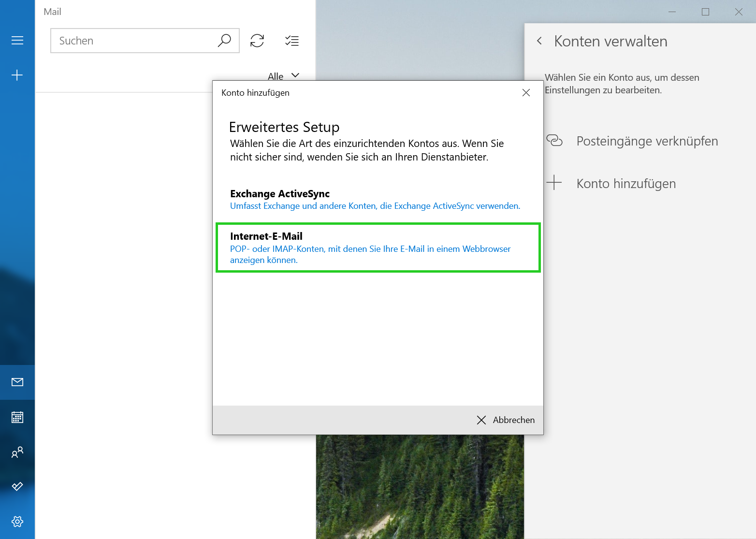This screenshot has width=756, height=539.
Task: Click the magnifier search icon
Action: (224, 41)
